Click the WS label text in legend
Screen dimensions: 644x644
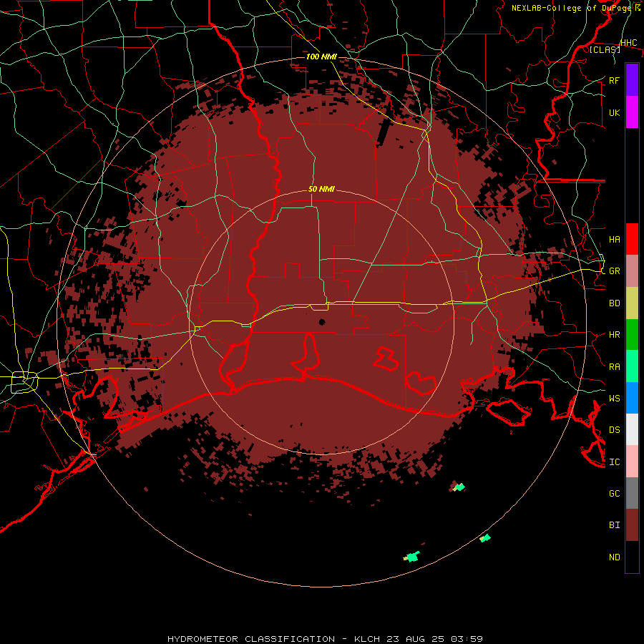[614, 399]
